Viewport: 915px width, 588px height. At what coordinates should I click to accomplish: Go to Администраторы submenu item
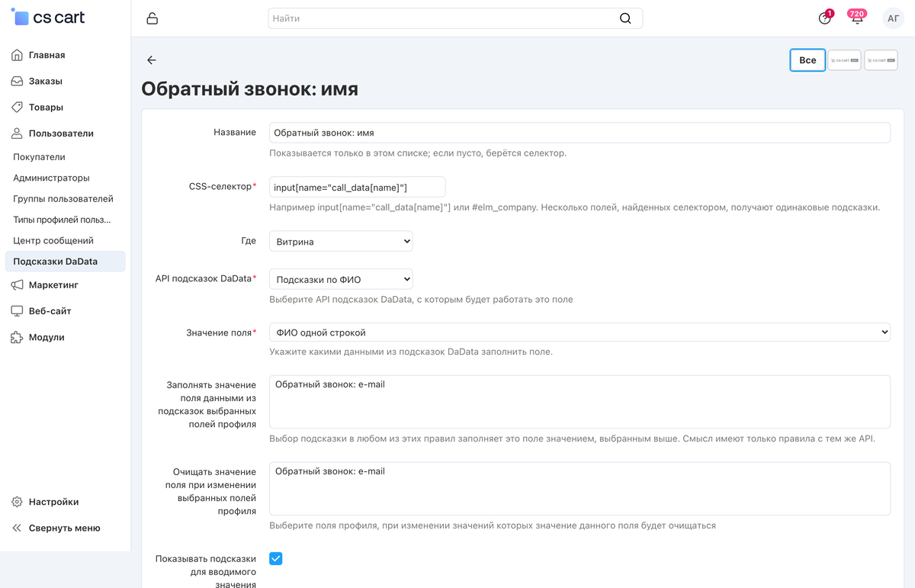(x=51, y=178)
